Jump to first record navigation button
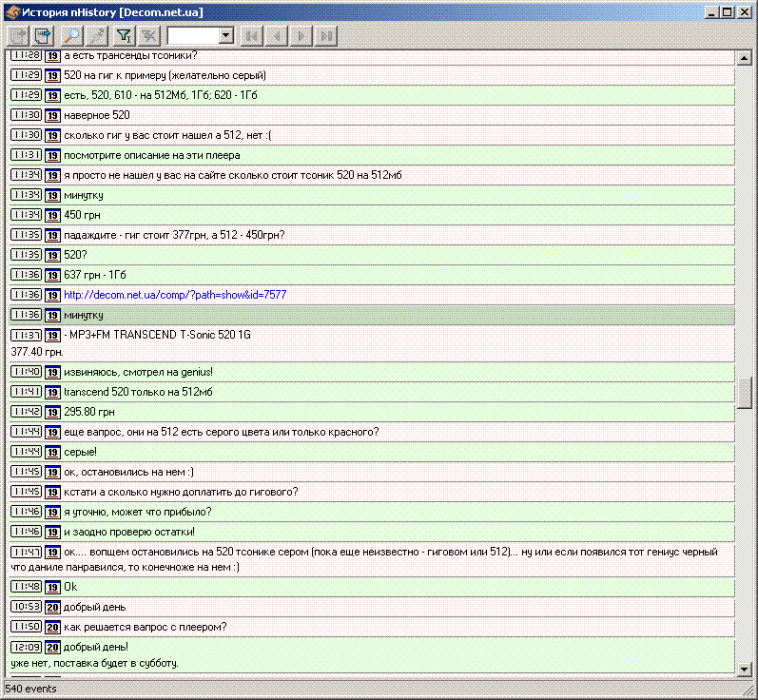Screen dimensions: 758x700 pyautogui.click(x=252, y=36)
